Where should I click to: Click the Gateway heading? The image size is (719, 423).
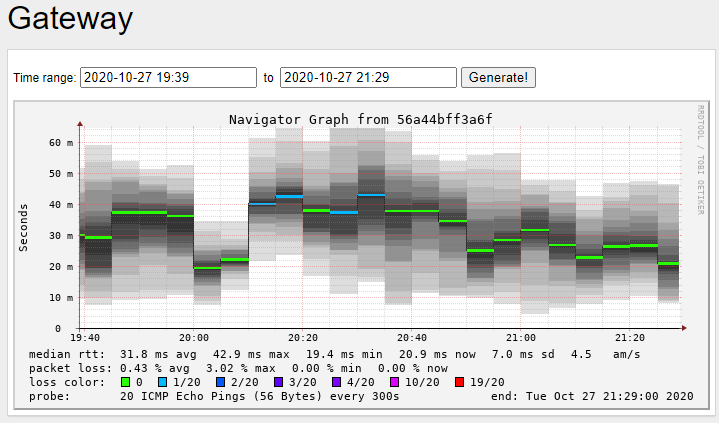click(x=70, y=18)
